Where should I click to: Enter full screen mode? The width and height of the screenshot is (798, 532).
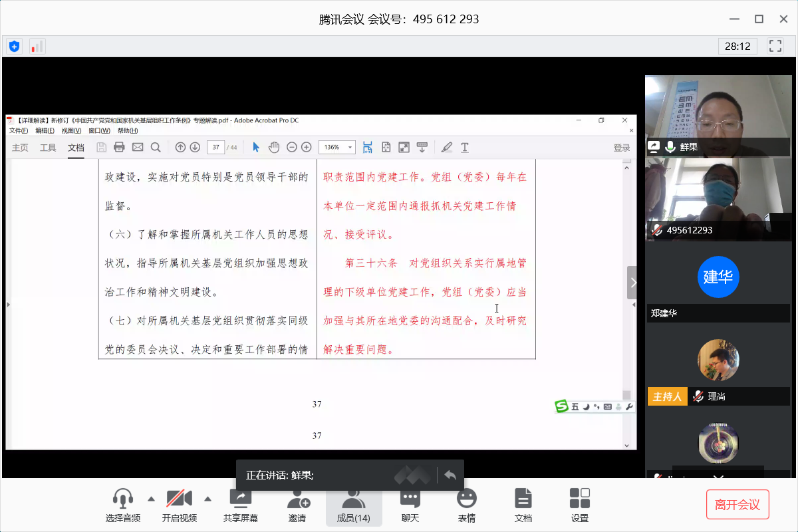[x=775, y=46]
